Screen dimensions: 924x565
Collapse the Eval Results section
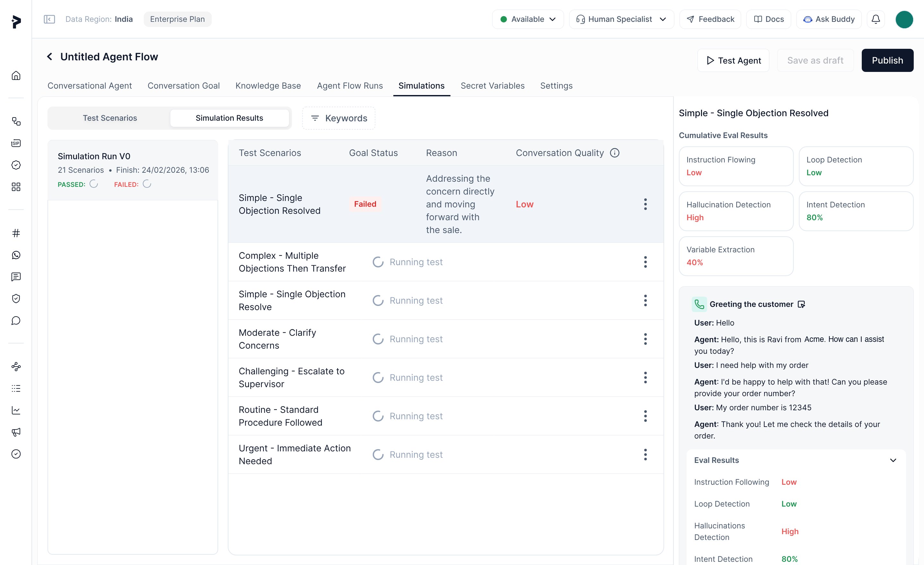click(893, 460)
